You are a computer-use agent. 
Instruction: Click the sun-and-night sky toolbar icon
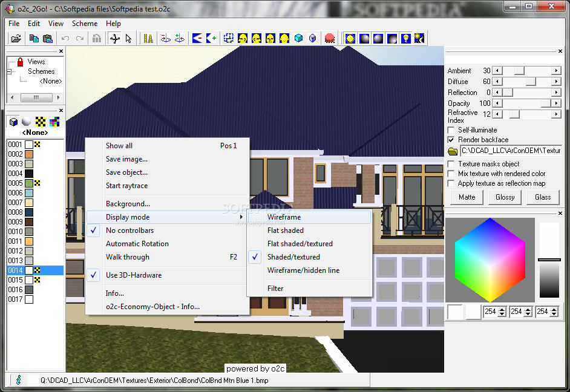click(419, 38)
